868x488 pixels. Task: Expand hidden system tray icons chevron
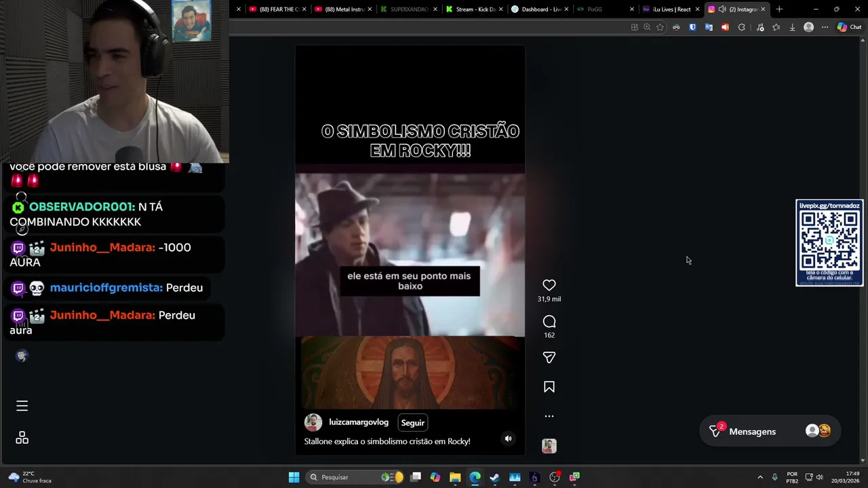[760, 477]
